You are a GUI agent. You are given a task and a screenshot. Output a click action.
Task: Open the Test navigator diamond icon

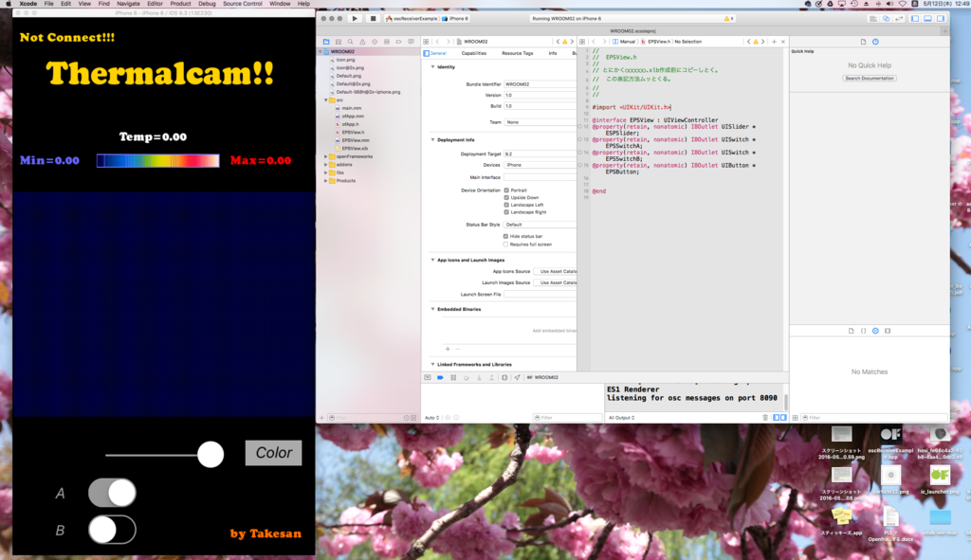[x=375, y=42]
